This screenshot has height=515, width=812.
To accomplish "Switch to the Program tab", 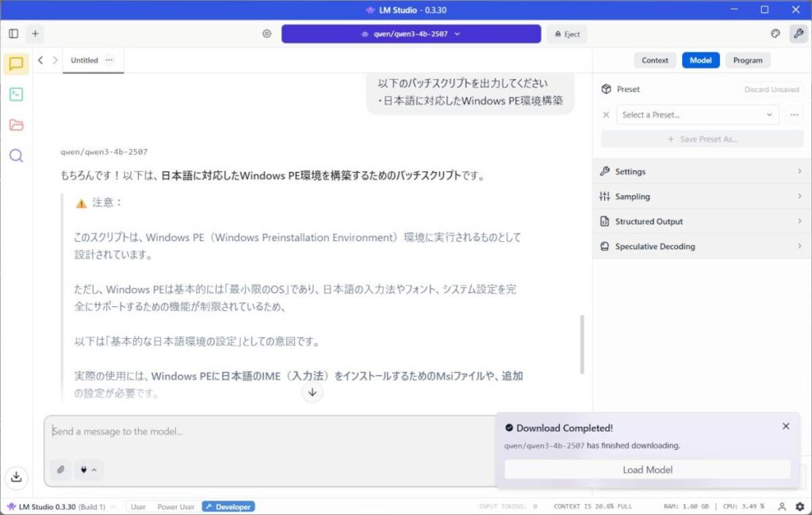I will pyautogui.click(x=747, y=60).
